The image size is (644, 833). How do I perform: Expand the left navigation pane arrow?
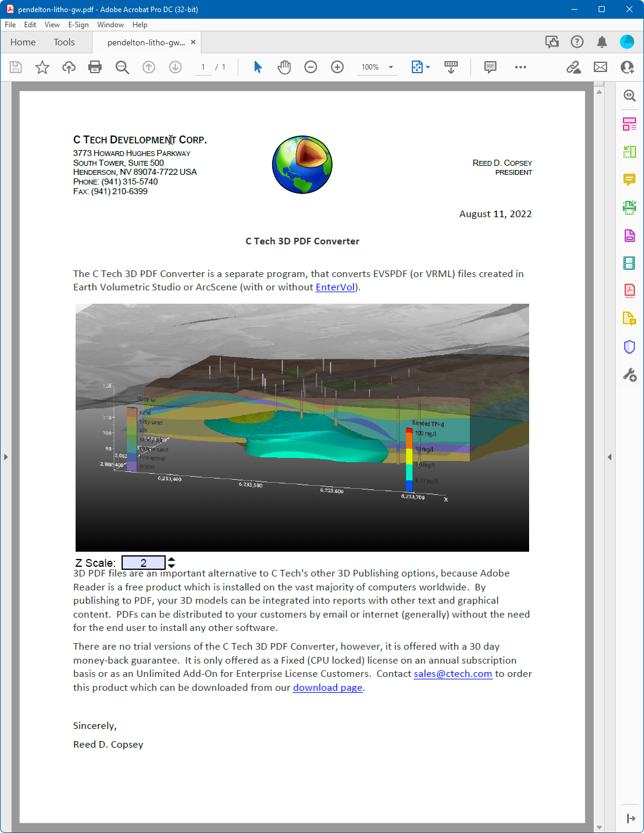[x=6, y=457]
